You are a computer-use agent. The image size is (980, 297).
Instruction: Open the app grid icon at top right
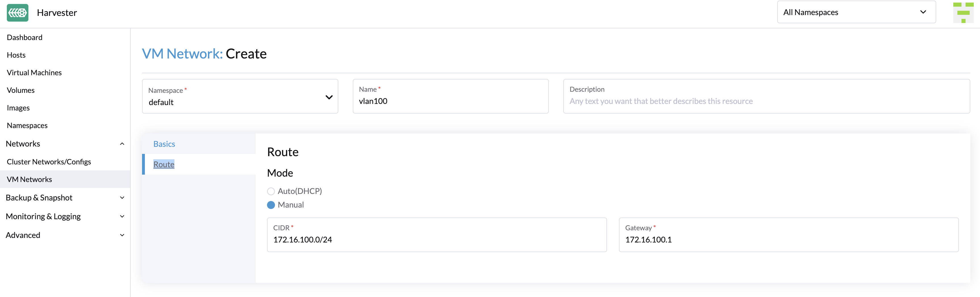(963, 12)
